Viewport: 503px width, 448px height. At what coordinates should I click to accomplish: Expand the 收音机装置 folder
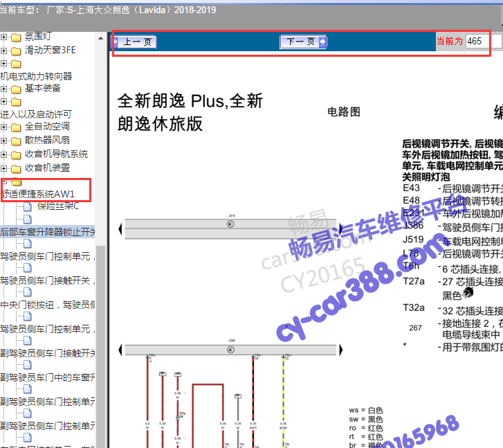pos(3,168)
